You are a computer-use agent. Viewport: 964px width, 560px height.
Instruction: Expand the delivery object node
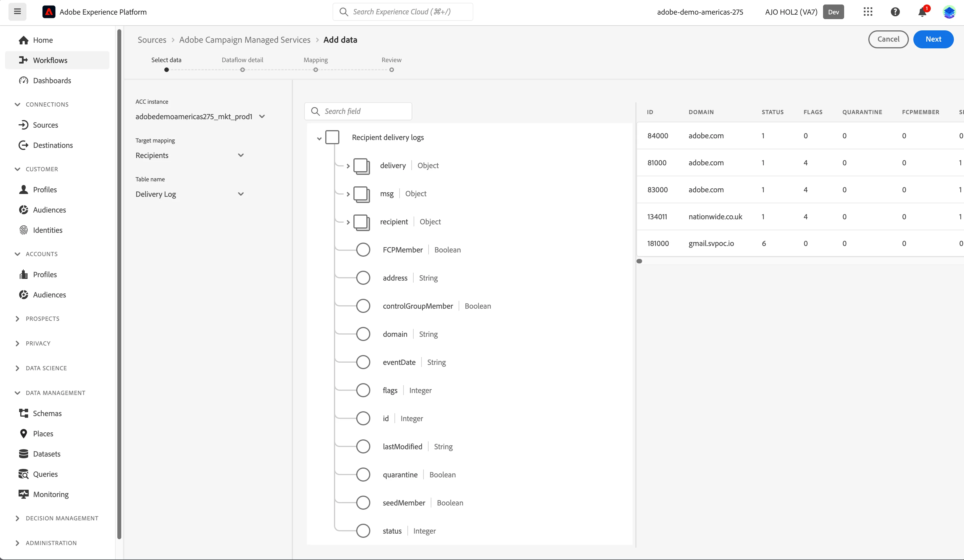(x=348, y=166)
